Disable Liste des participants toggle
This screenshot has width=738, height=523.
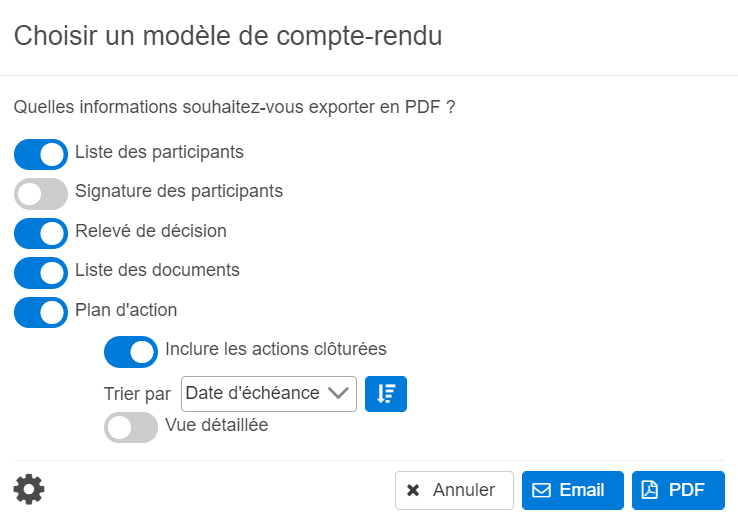[x=41, y=154]
